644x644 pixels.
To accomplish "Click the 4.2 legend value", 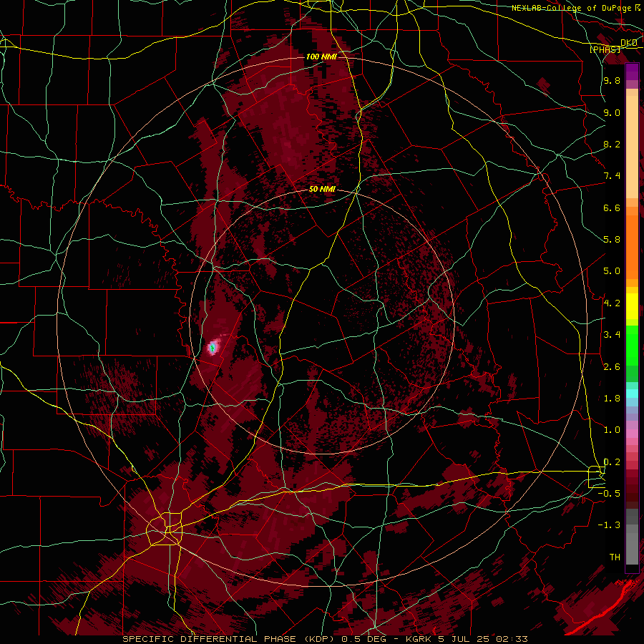I will pos(612,303).
